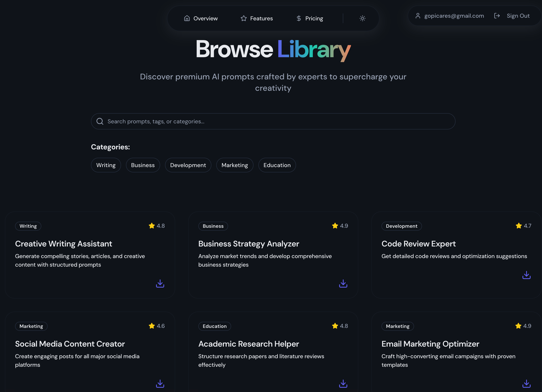Download the Creative Writing Assistant prompt

160,284
